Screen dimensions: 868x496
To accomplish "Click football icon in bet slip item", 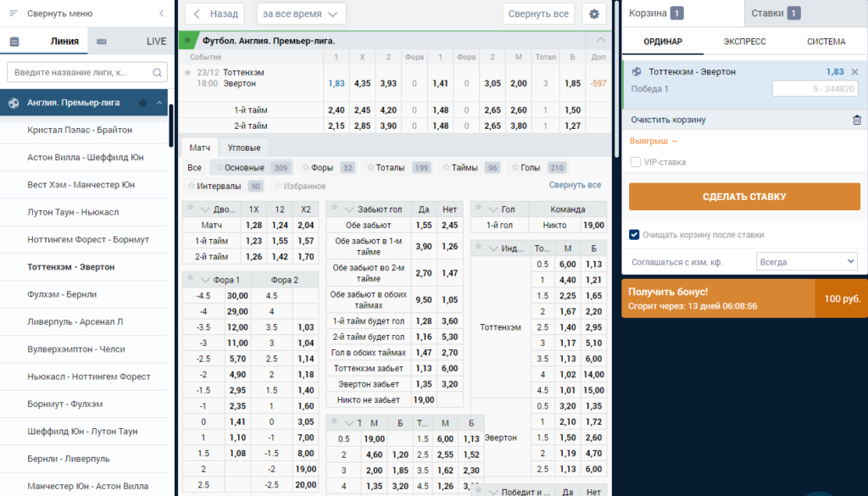I will 637,72.
